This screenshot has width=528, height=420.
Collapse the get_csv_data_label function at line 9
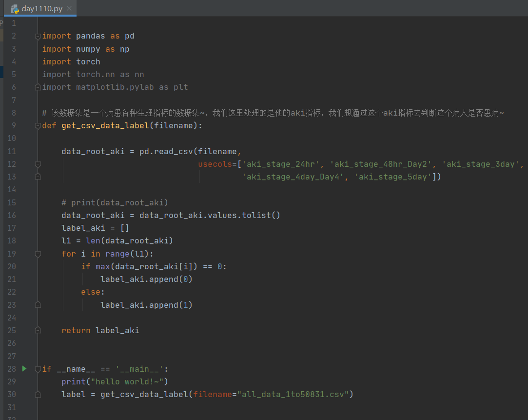[x=38, y=126]
